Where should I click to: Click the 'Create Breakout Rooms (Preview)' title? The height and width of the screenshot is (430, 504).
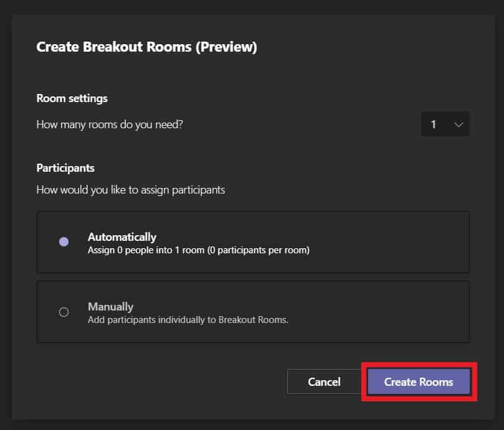coord(146,47)
